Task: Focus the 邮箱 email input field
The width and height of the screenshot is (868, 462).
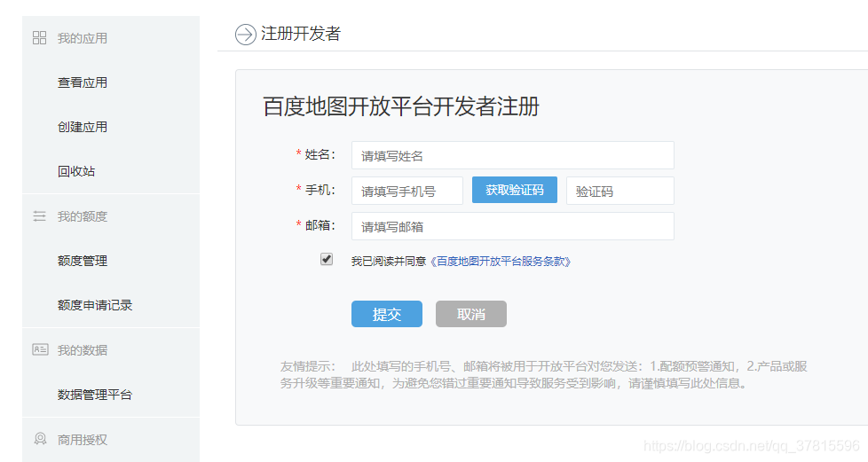Action: tap(513, 226)
